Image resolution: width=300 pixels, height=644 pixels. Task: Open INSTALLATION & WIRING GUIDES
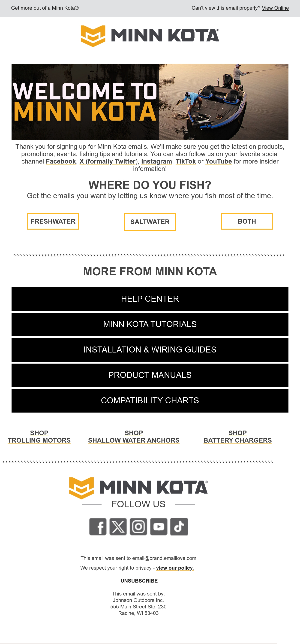coord(150,350)
